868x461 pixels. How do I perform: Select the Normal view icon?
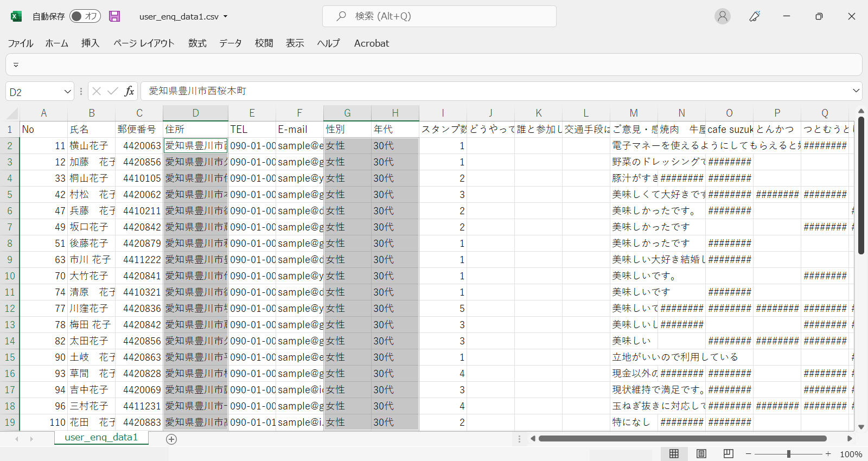click(x=674, y=454)
